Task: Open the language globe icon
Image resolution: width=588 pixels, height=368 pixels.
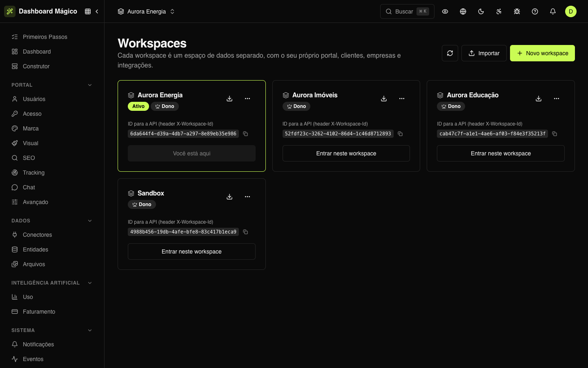Action: [463, 11]
